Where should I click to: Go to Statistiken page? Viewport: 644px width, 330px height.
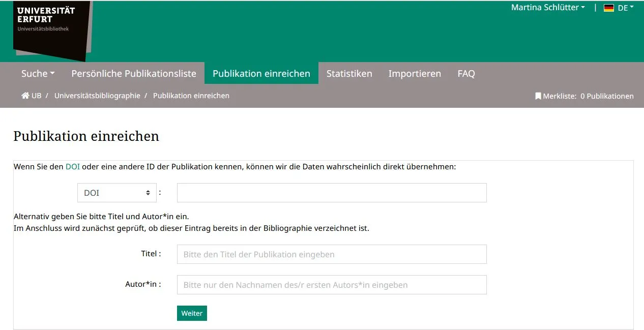349,74
